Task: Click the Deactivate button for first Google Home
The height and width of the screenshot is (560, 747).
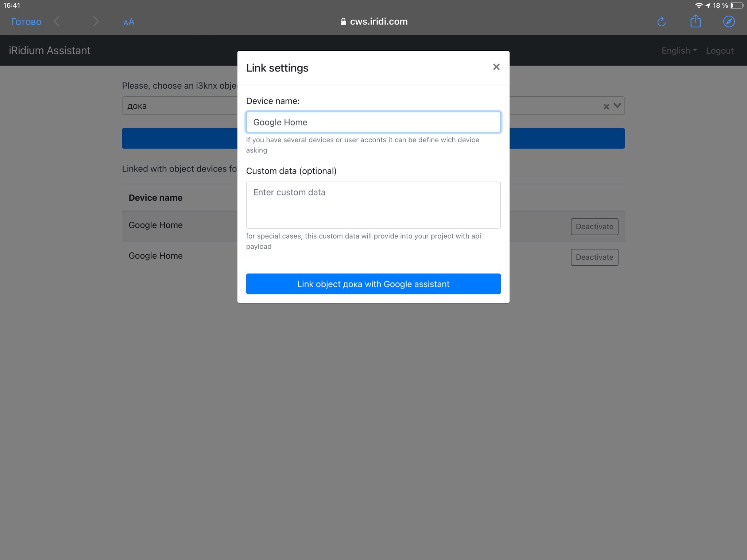Action: coord(594,227)
